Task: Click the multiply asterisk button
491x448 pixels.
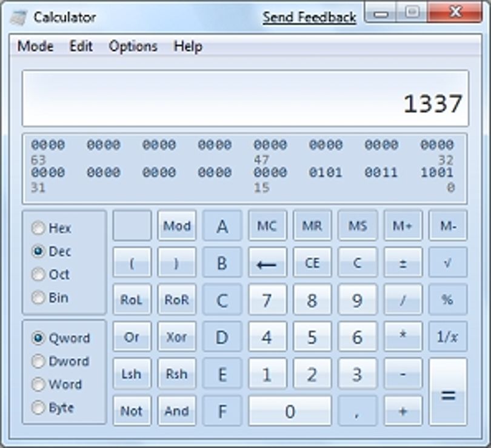Action: [403, 336]
